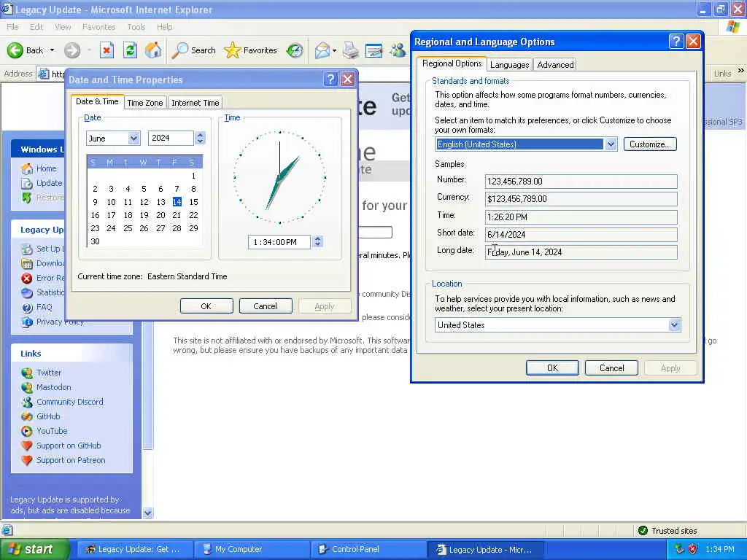The image size is (747, 560).
Task: Click the year spinner arrows beside 2024
Action: (x=200, y=138)
